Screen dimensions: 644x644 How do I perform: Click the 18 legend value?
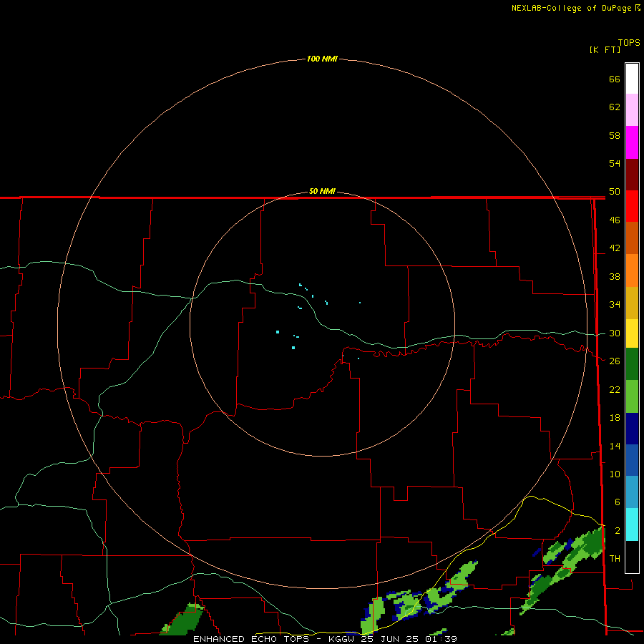[x=615, y=418]
